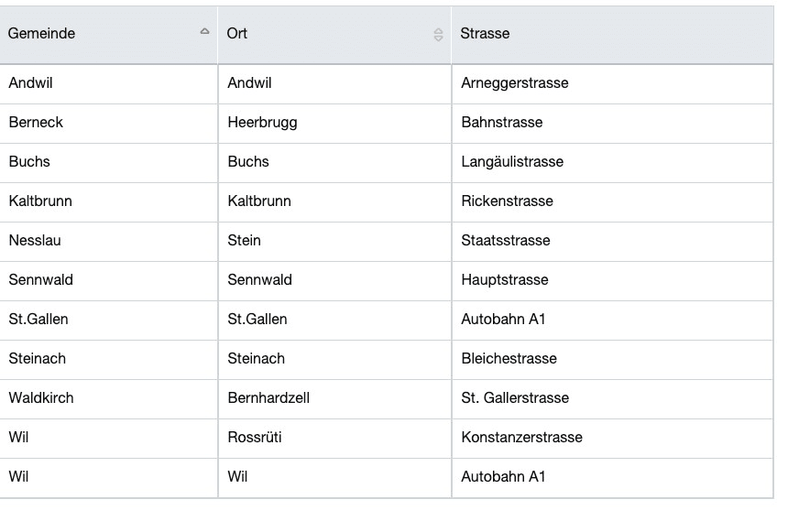
Task: Click the Langäulistrasse street cell
Action: click(x=612, y=163)
